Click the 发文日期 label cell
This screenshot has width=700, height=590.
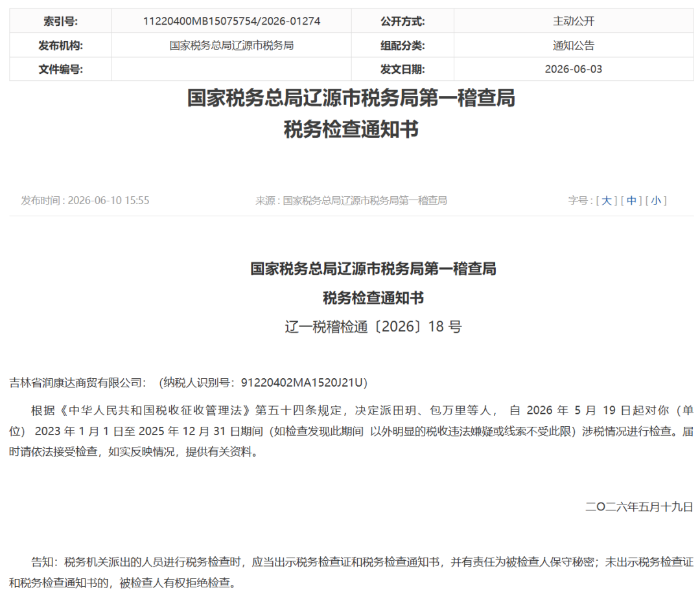click(402, 69)
